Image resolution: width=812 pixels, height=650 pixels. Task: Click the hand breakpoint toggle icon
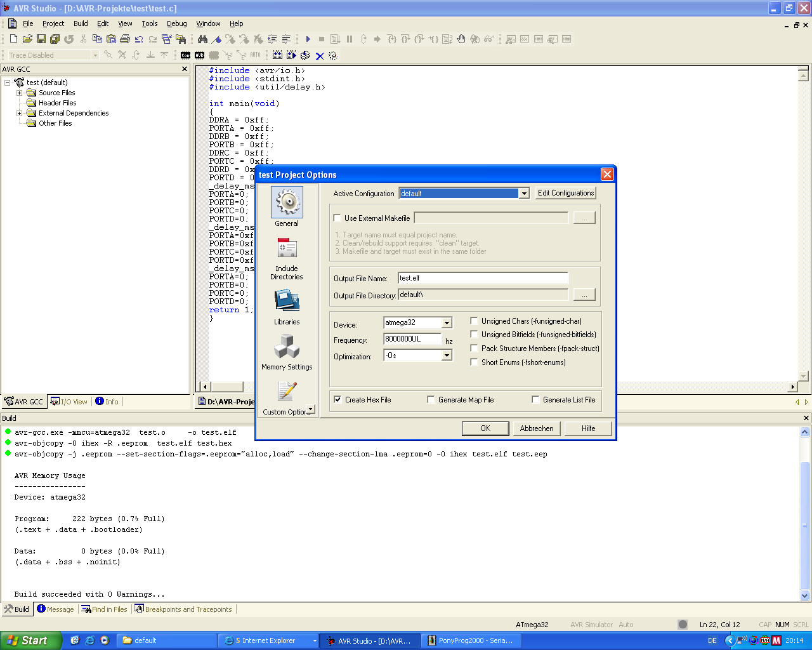[461, 39]
